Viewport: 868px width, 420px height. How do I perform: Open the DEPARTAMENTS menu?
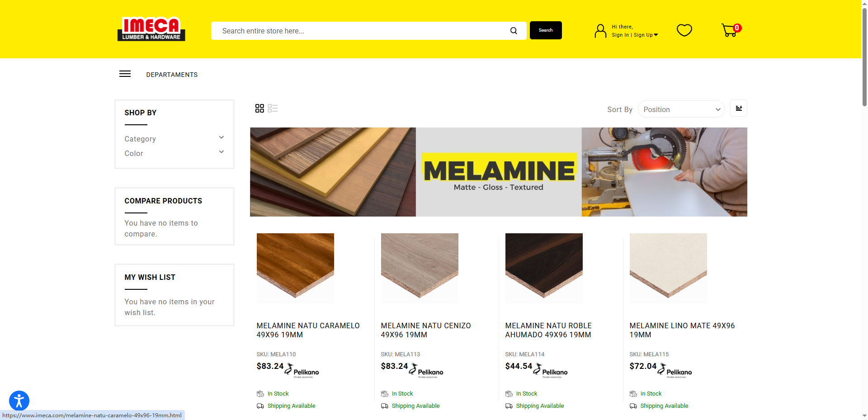click(172, 75)
